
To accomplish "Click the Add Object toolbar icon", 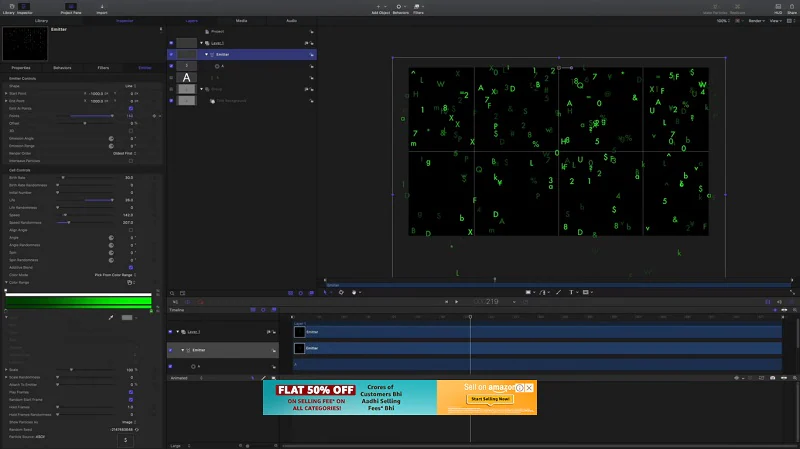I will (x=380, y=9).
